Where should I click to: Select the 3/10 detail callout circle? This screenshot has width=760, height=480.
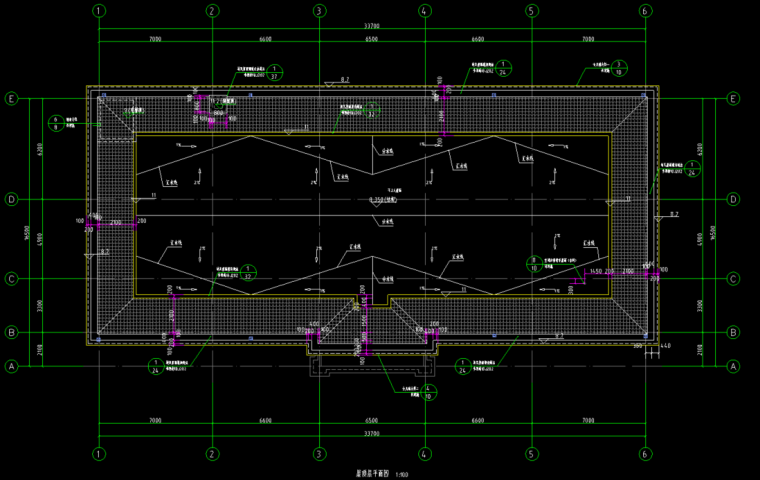tap(619, 68)
